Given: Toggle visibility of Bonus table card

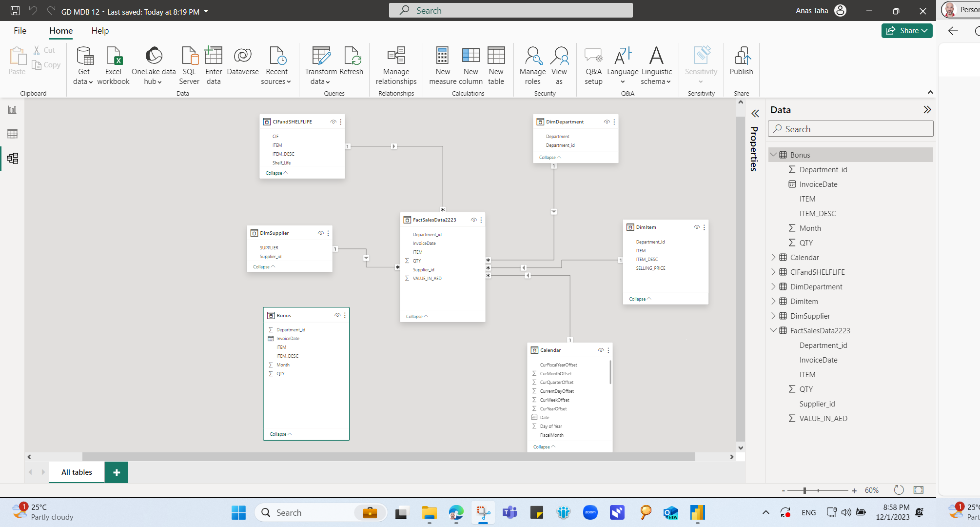Looking at the screenshot, I should [x=337, y=315].
